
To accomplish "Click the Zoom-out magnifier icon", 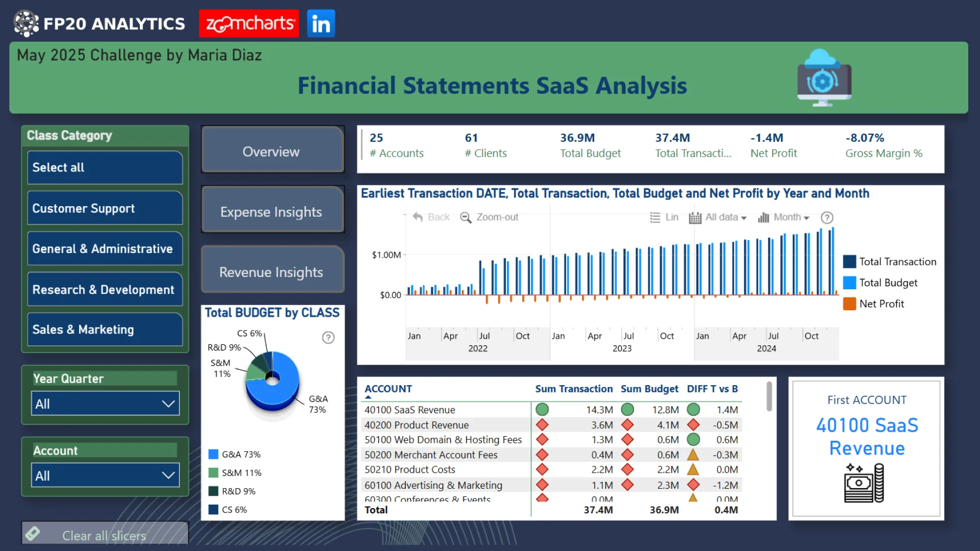I will pos(465,217).
